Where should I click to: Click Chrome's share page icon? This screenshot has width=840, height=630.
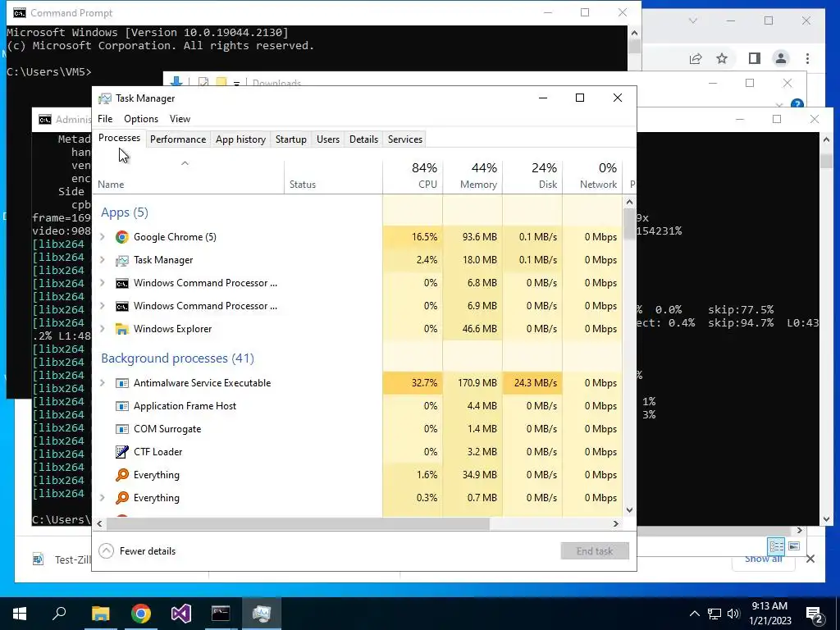point(696,58)
